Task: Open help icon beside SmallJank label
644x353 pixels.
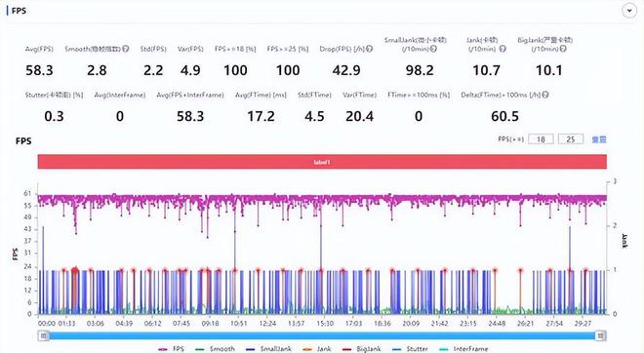Action: (x=433, y=49)
